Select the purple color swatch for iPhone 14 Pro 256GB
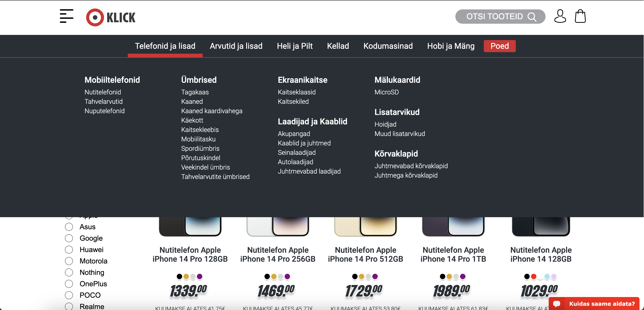The width and height of the screenshot is (644, 310). pyautogui.click(x=287, y=276)
